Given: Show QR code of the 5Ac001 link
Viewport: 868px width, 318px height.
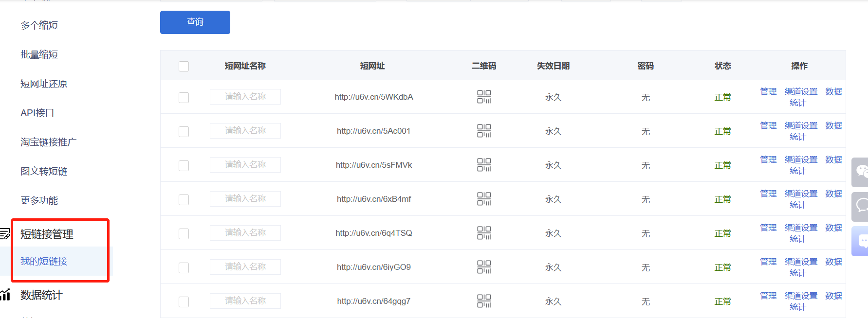Looking at the screenshot, I should click(483, 131).
